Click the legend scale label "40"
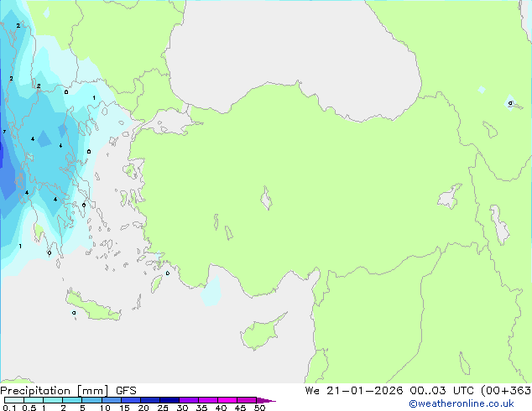This screenshot has height=411, width=532. [221, 408]
